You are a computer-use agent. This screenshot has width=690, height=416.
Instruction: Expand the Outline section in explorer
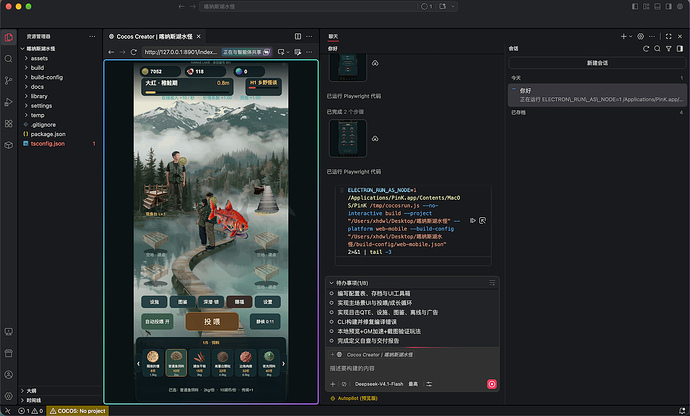[x=60, y=391]
